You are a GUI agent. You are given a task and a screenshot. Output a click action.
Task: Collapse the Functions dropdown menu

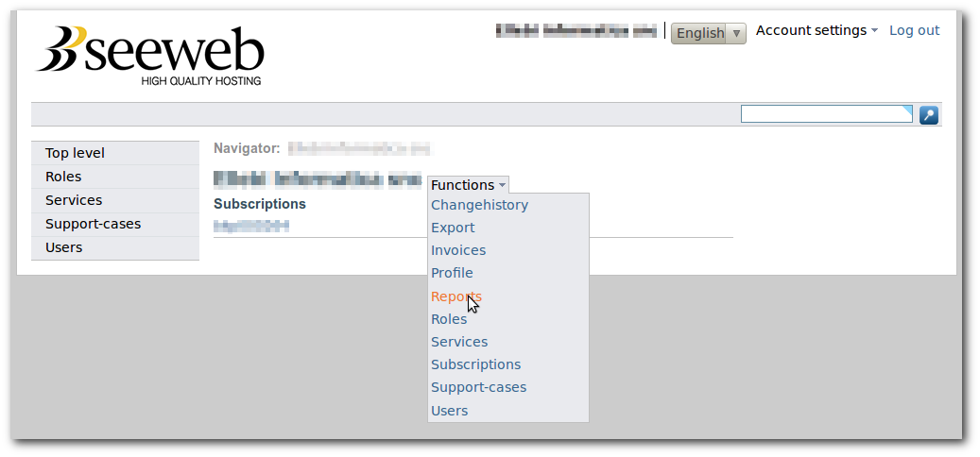click(x=468, y=185)
